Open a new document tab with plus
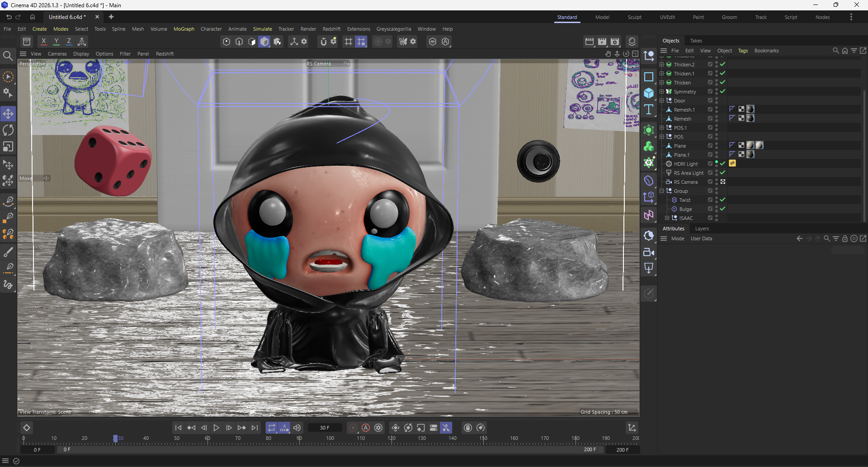This screenshot has height=467, width=868. (x=111, y=17)
